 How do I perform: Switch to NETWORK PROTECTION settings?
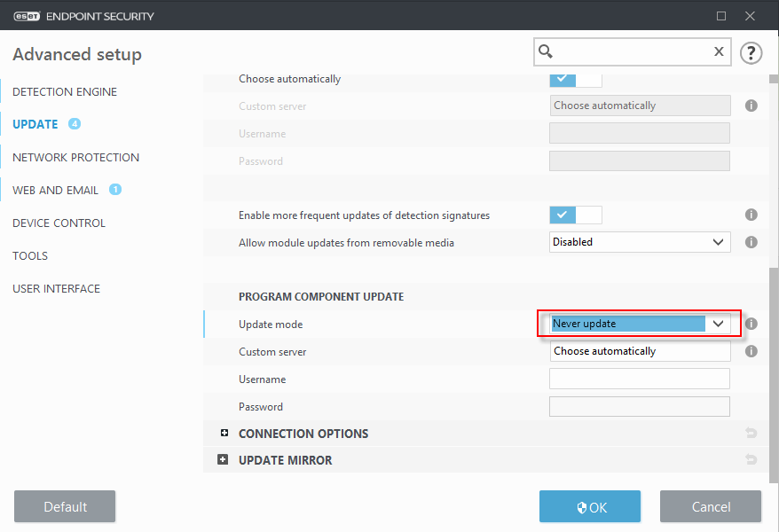point(75,157)
